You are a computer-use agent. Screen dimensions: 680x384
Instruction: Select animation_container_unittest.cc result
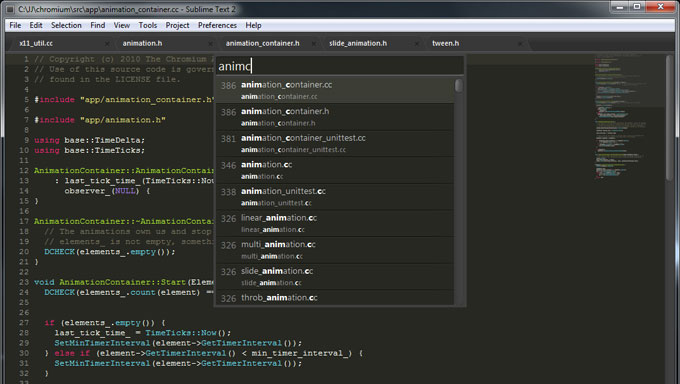(335, 143)
